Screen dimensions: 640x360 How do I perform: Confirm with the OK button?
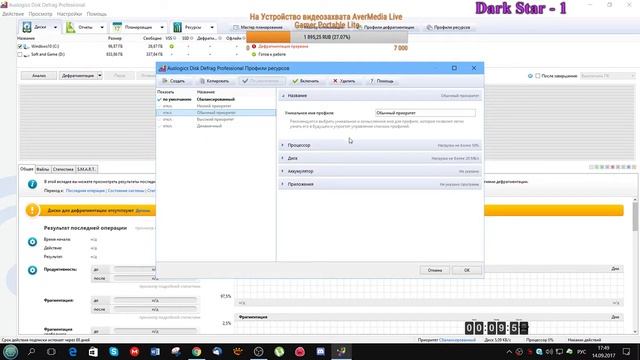click(x=467, y=270)
